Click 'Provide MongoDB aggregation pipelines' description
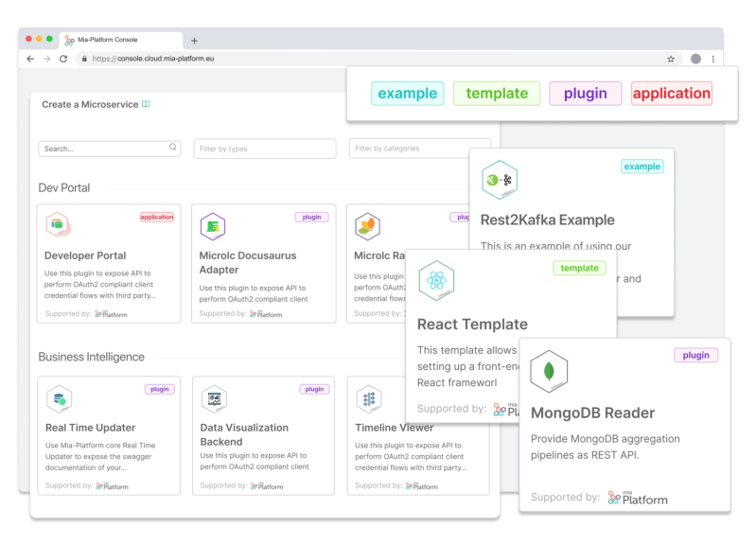Viewport: 756px width, 545px height. [x=606, y=447]
